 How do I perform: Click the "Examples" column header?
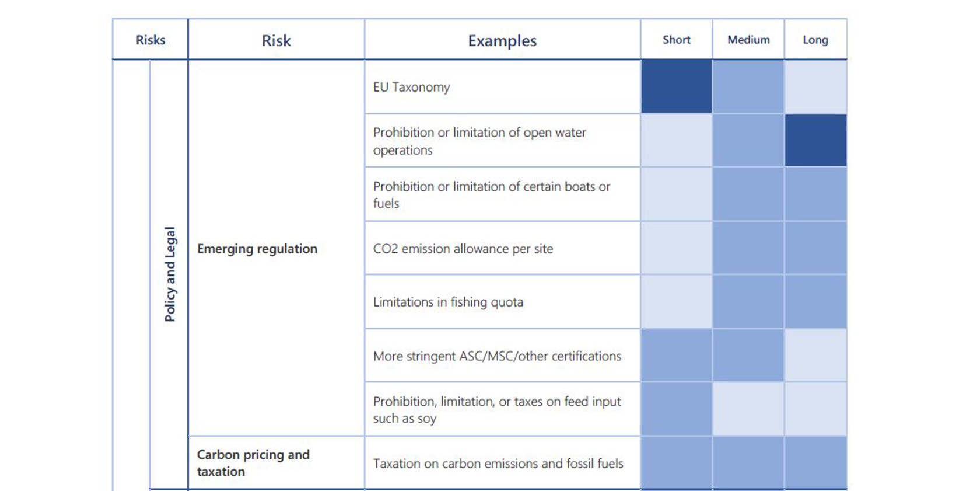click(x=502, y=40)
